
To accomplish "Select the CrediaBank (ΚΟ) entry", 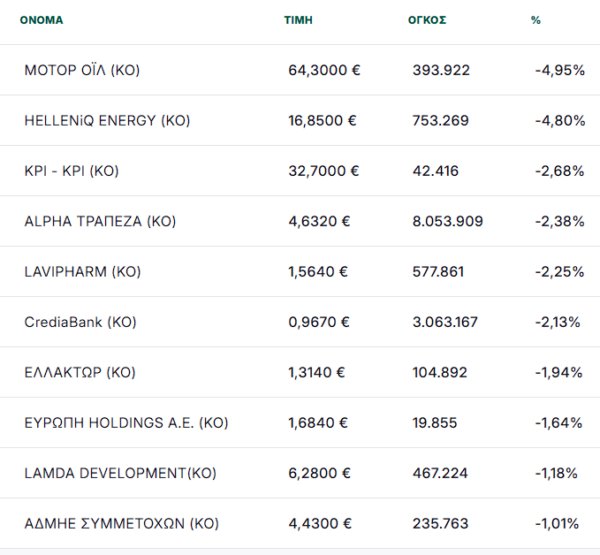I will click(300, 322).
